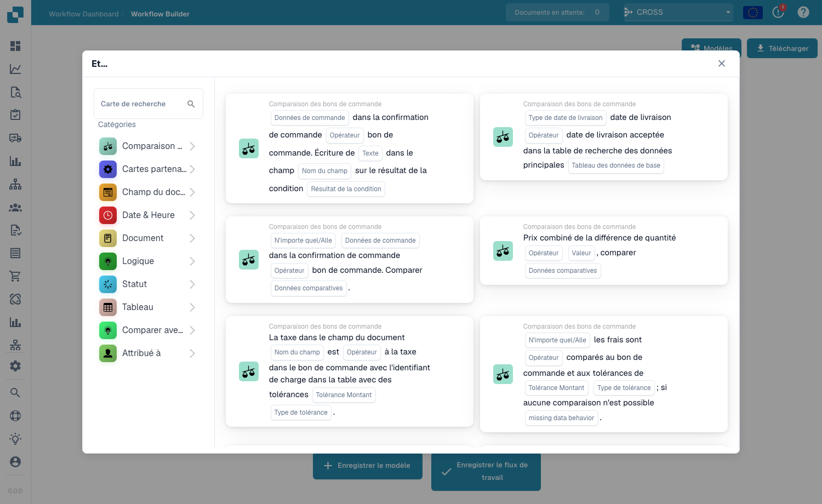Image resolution: width=822 pixels, height=504 pixels.
Task: Open the CROSS workflow dropdown
Action: coord(678,12)
